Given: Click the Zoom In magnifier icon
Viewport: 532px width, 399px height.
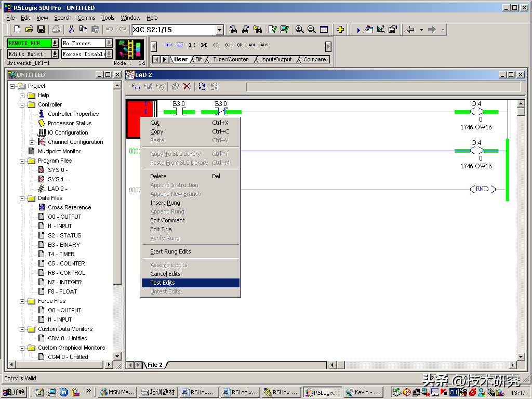Looking at the screenshot, I should [299, 30].
